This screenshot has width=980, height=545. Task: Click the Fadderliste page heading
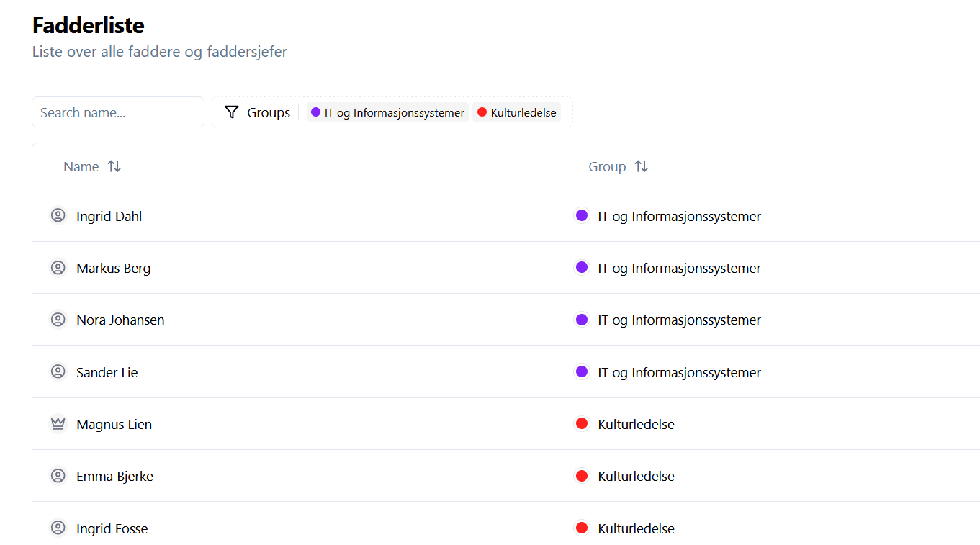point(89,25)
